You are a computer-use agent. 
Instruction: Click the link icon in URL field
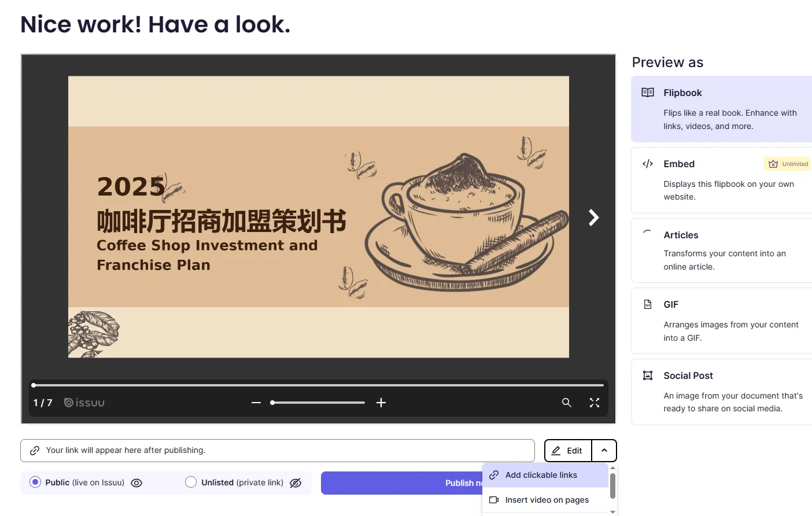(x=35, y=451)
